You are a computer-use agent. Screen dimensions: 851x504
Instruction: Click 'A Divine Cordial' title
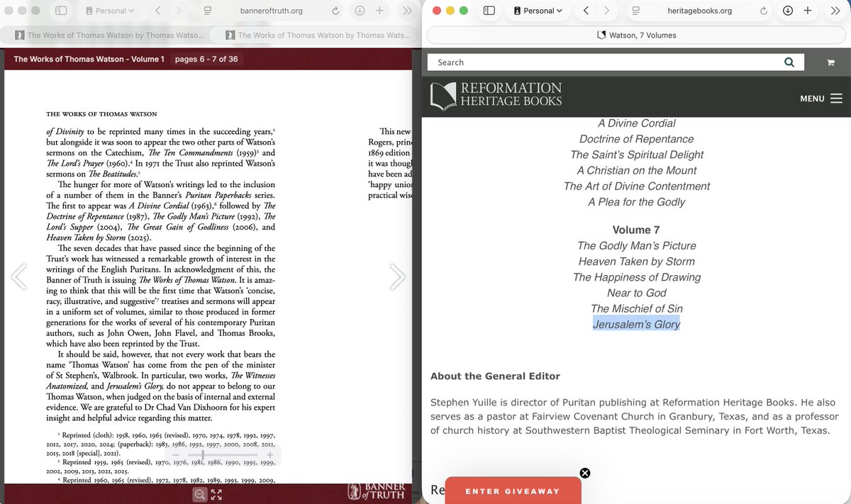point(636,123)
